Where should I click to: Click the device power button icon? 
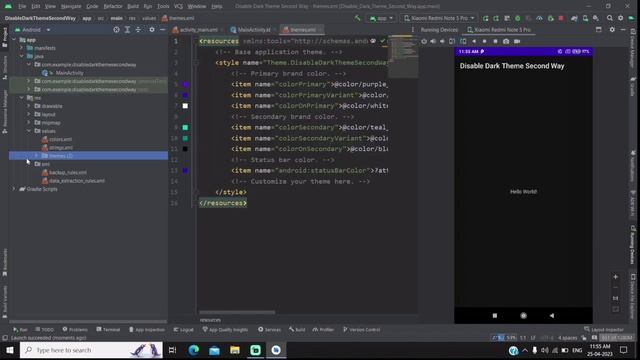click(x=424, y=41)
